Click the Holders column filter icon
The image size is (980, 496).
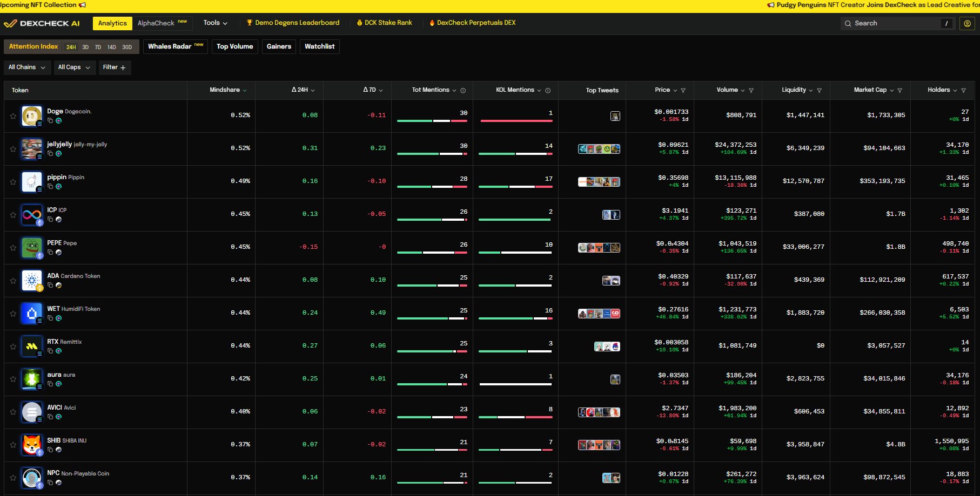coord(963,91)
